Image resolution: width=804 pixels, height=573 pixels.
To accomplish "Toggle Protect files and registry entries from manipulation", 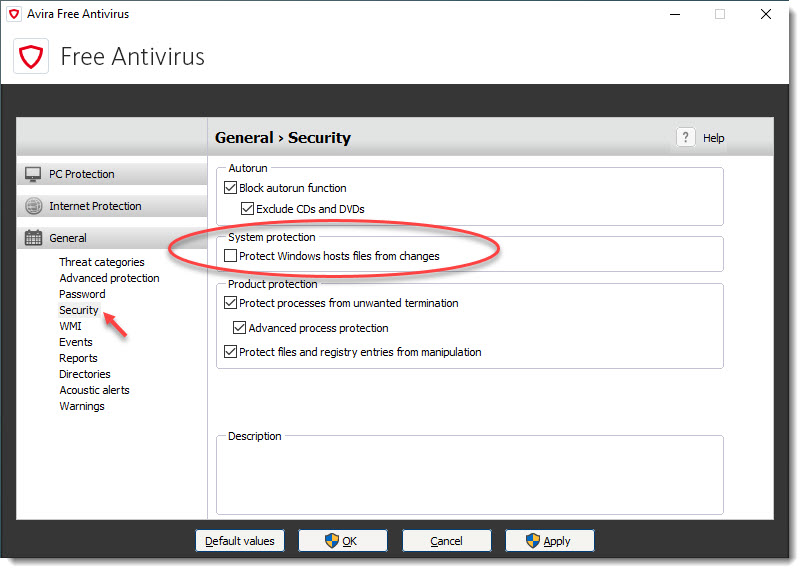I will click(x=230, y=352).
